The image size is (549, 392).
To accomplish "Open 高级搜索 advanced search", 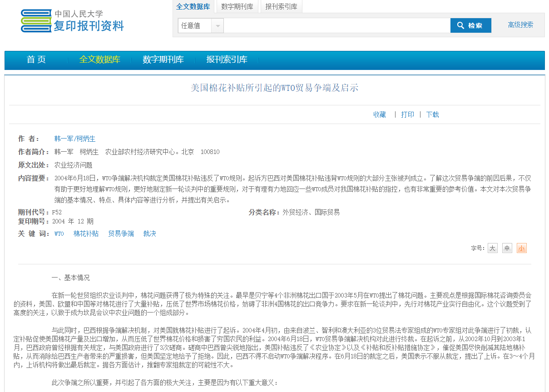I will pyautogui.click(x=520, y=25).
